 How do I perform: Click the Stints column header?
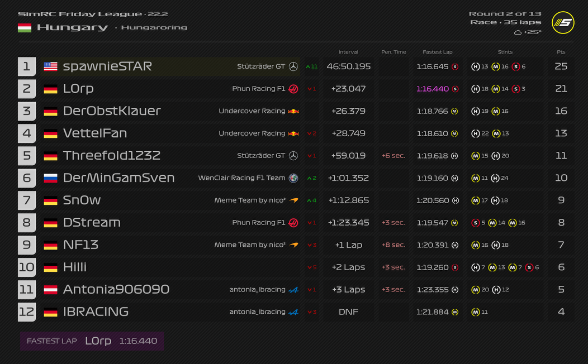pos(505,52)
